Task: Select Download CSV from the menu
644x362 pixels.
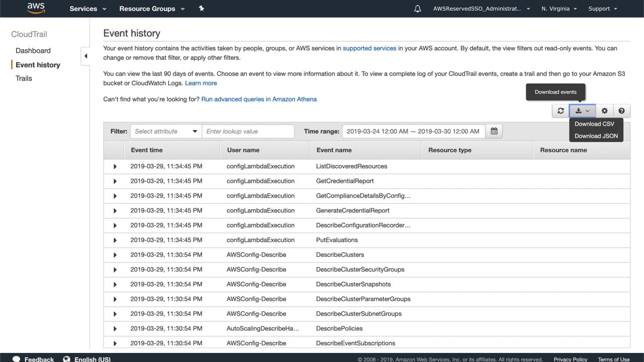Action: 594,124
